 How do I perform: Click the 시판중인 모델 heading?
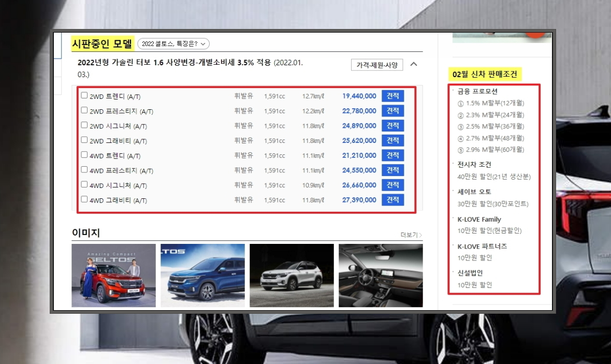coord(102,43)
